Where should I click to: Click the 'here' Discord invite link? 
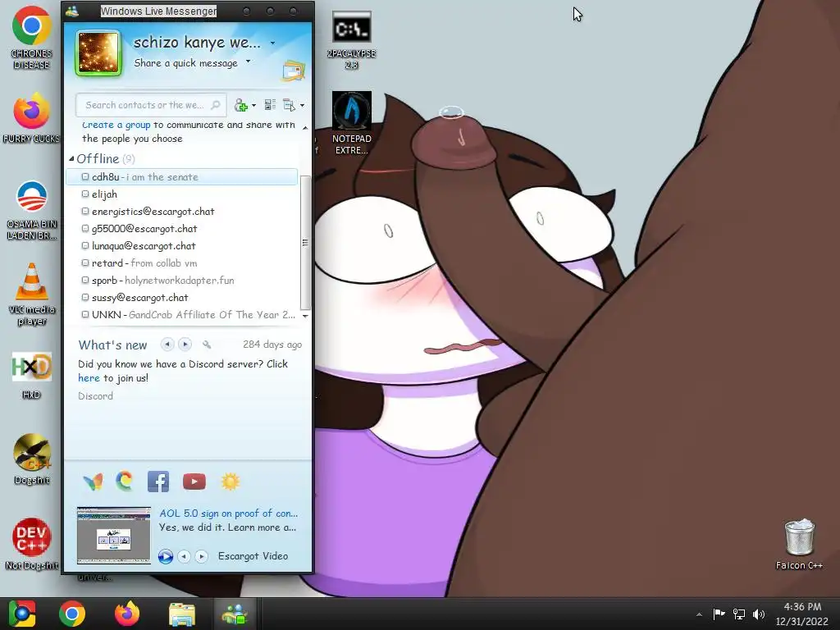click(x=89, y=377)
